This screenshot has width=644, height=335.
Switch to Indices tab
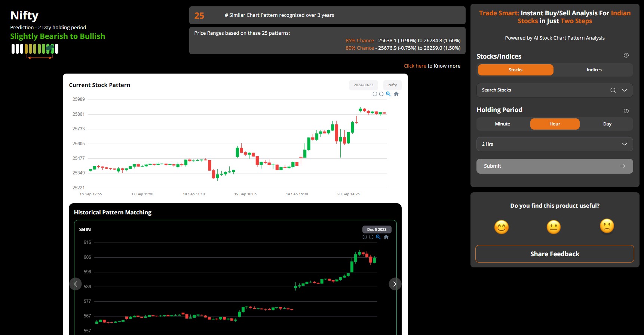[x=594, y=70]
